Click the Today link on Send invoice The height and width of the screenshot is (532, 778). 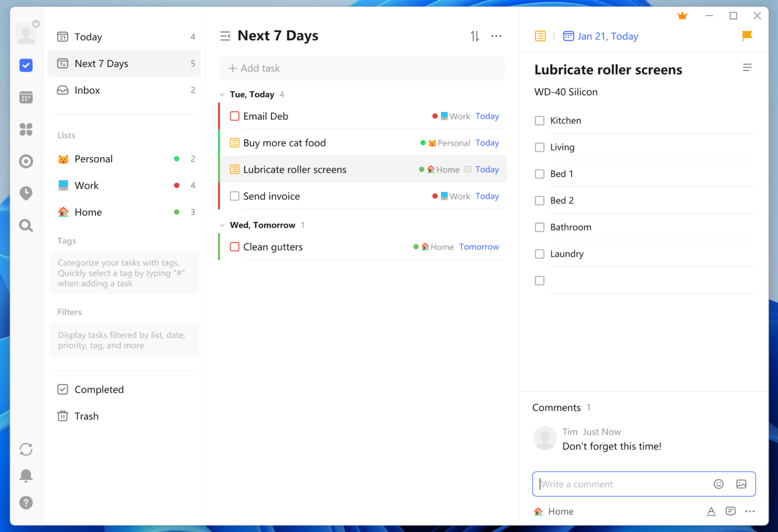[x=487, y=196]
